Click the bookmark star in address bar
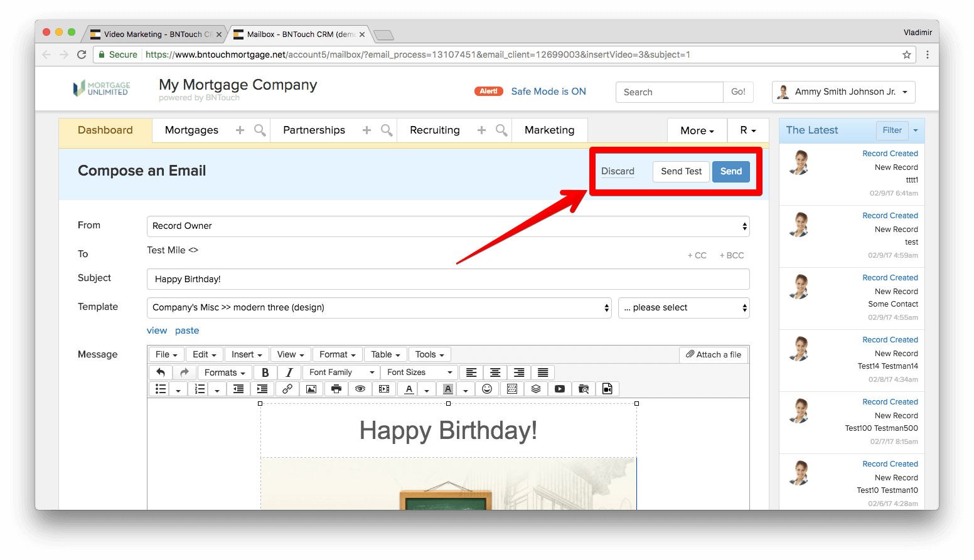The image size is (974, 560). (907, 55)
